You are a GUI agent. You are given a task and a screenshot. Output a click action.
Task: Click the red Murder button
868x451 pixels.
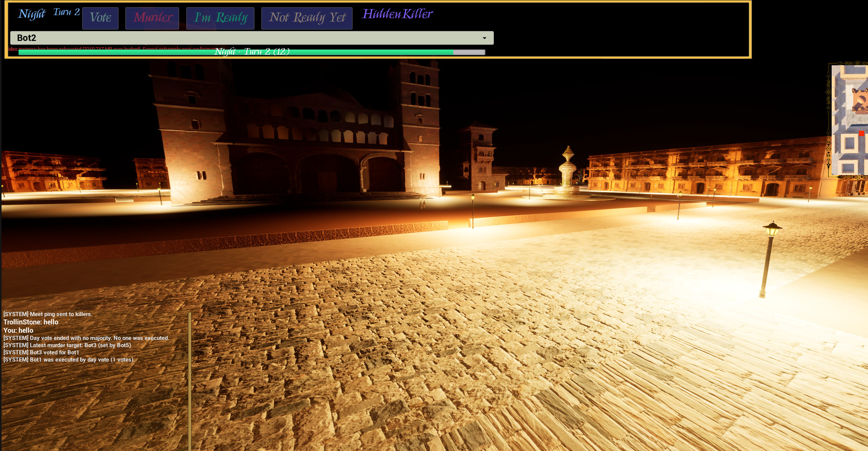[152, 18]
